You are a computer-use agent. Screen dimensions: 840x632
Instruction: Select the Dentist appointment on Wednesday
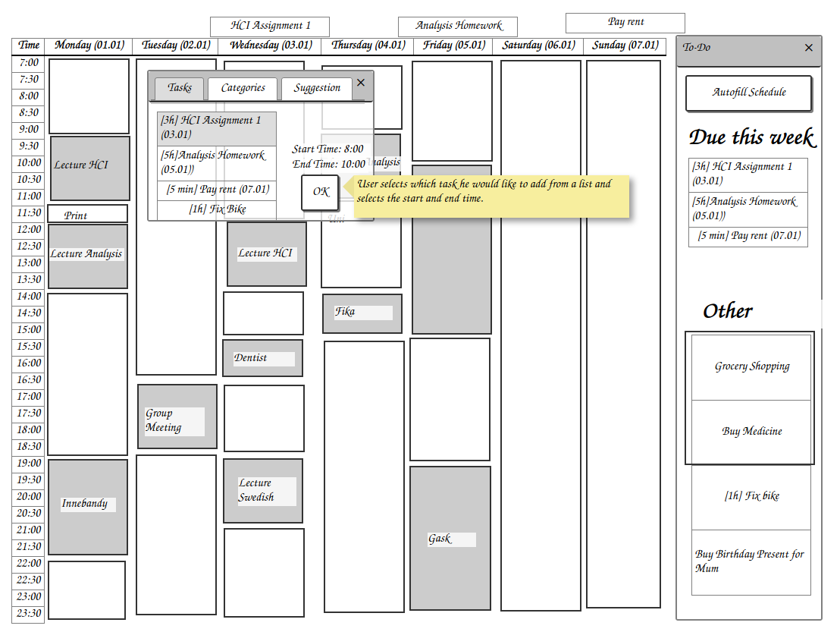click(x=262, y=358)
